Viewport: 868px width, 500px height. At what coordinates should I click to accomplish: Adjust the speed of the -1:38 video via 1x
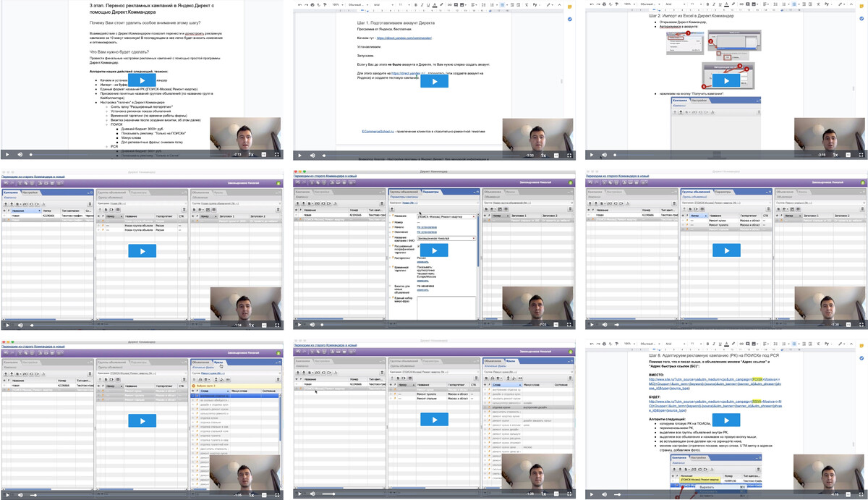click(544, 494)
